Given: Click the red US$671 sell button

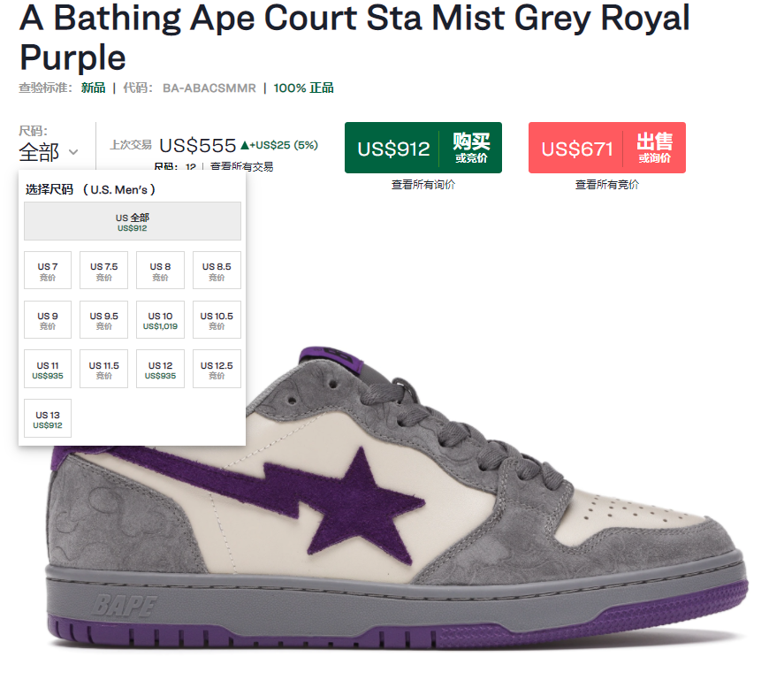Looking at the screenshot, I should (x=607, y=148).
